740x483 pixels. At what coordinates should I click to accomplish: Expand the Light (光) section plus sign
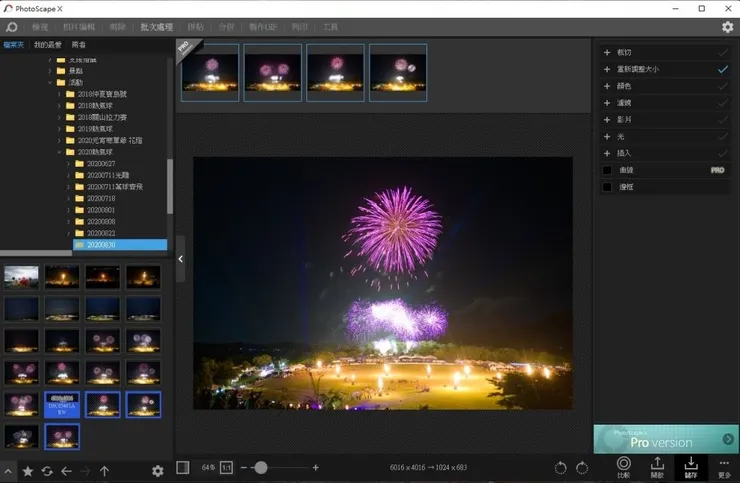(x=607, y=136)
